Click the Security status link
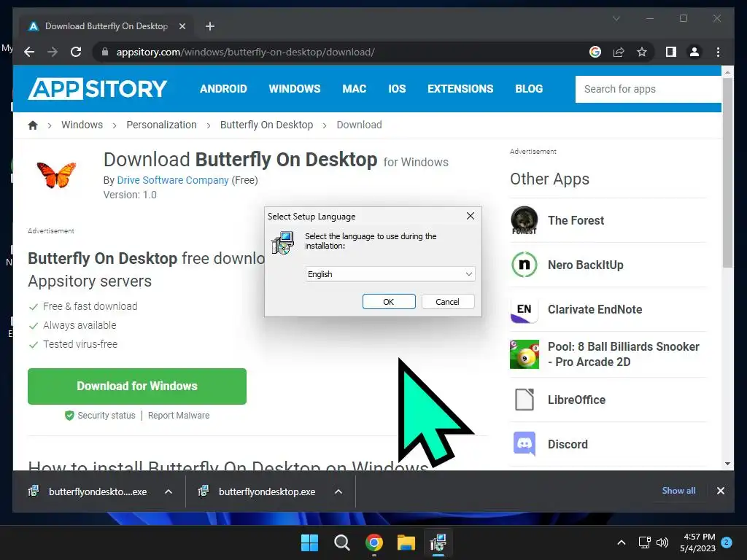747x560 pixels. 107,415
